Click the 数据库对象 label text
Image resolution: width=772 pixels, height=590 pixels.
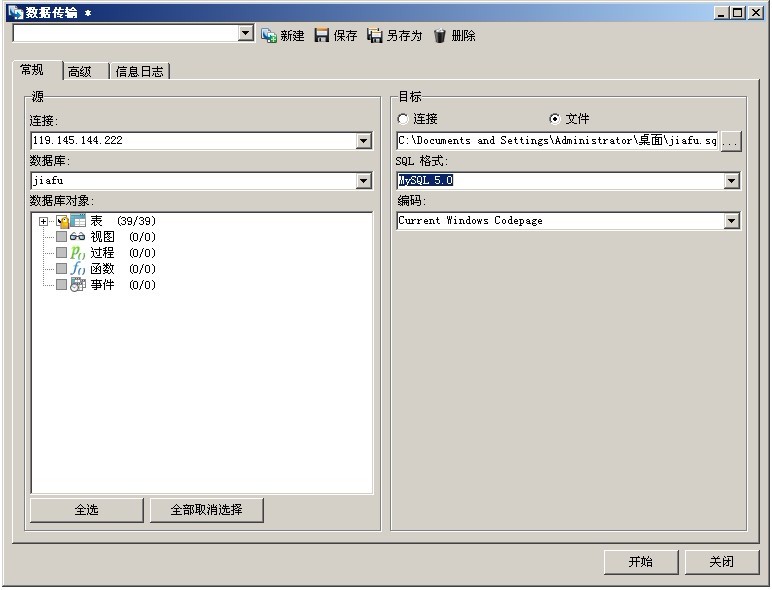(x=62, y=200)
